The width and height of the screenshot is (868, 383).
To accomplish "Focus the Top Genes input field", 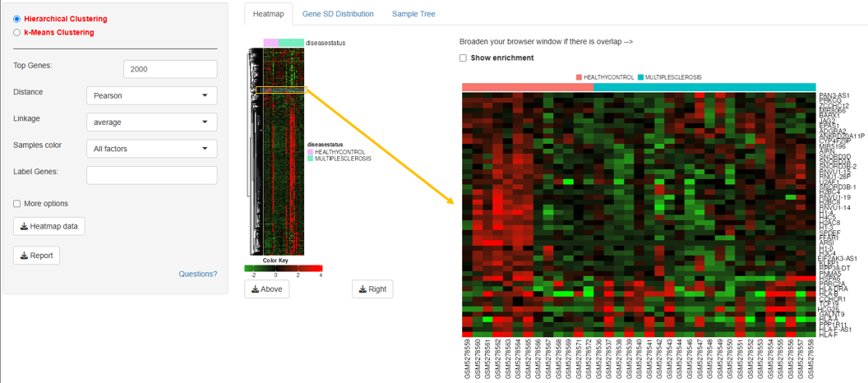I will pos(170,69).
